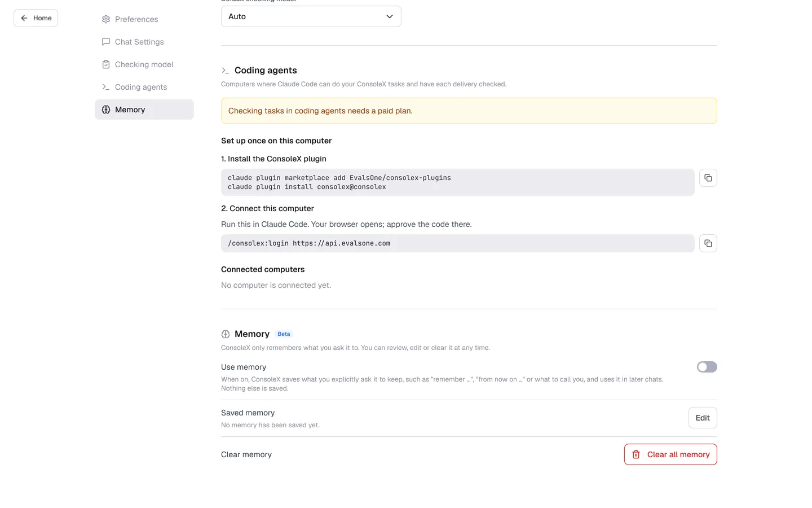The image size is (812, 508).
Task: Open the Preferences sidebar item
Action: pyautogui.click(x=144, y=19)
